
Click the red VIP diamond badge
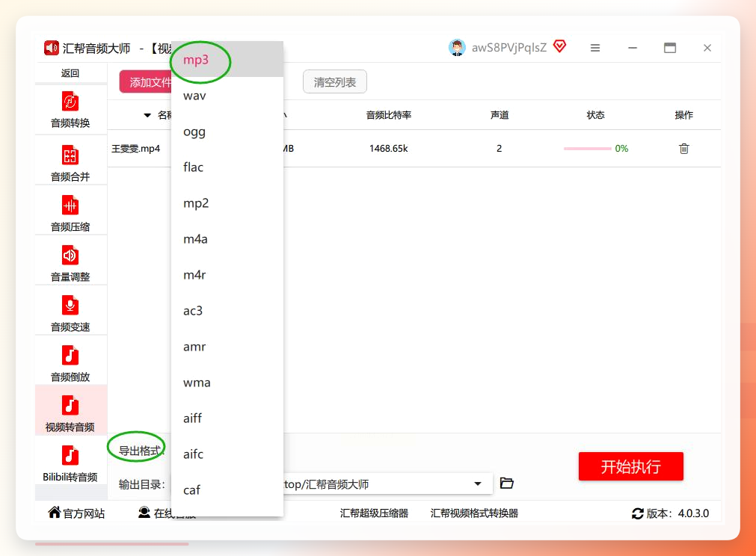pos(559,46)
